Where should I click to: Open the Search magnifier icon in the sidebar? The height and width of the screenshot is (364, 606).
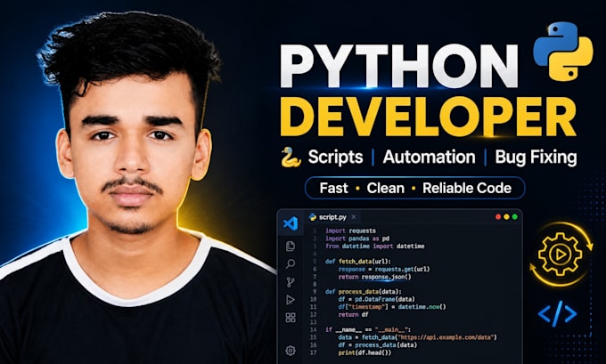(x=291, y=264)
